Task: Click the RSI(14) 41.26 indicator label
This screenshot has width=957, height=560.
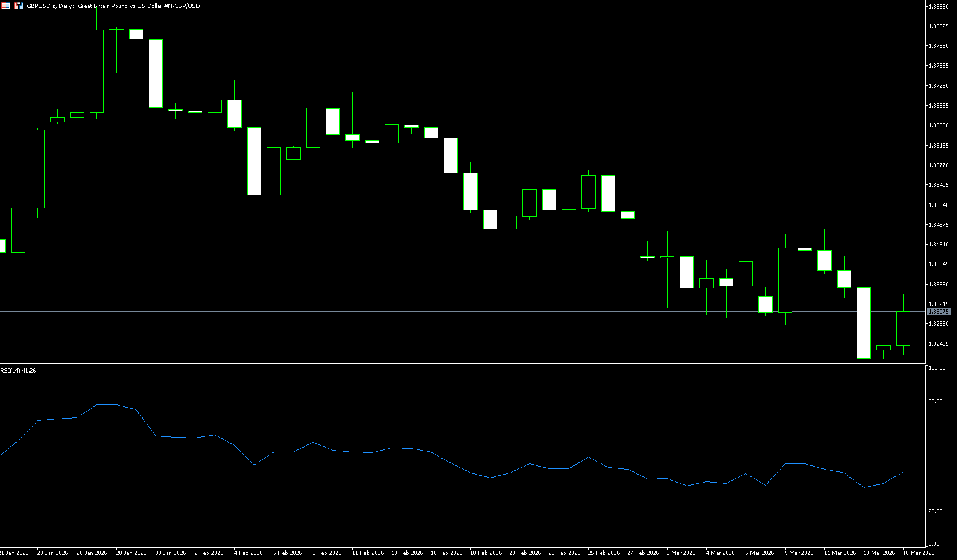Action: [x=18, y=370]
